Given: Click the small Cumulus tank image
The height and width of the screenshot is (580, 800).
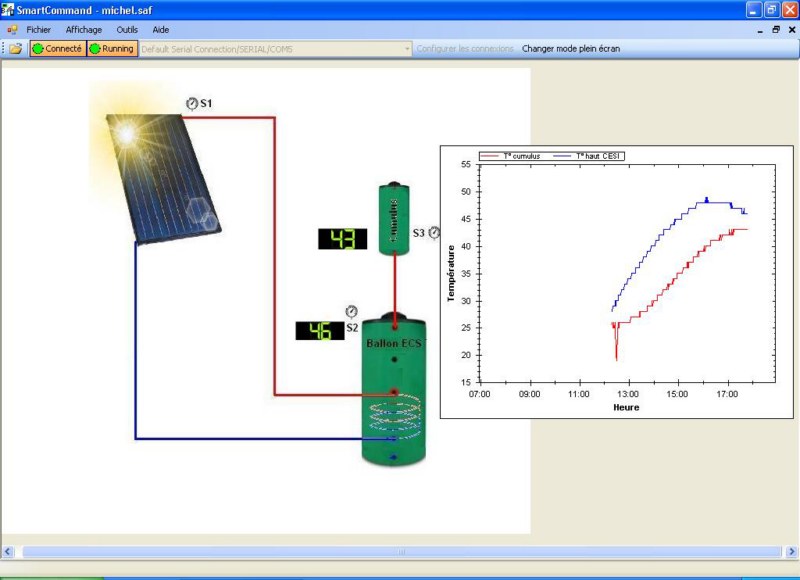Looking at the screenshot, I should [394, 218].
